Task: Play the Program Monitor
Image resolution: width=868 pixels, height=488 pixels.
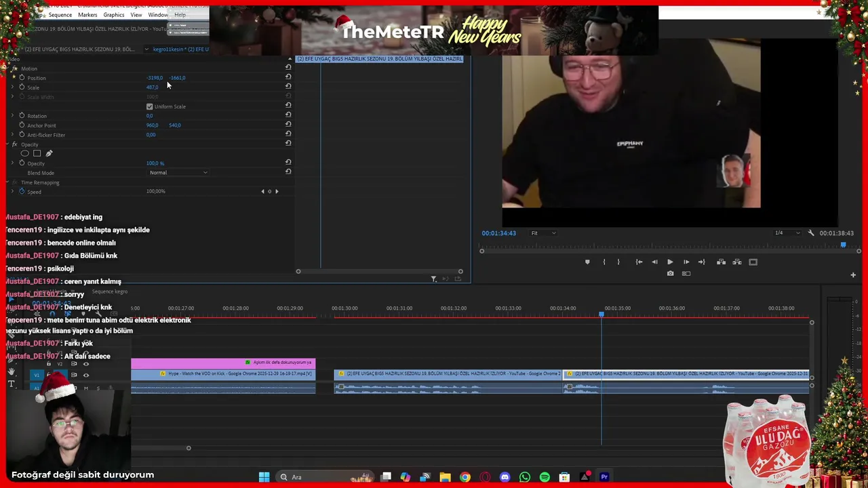Action: pos(670,262)
